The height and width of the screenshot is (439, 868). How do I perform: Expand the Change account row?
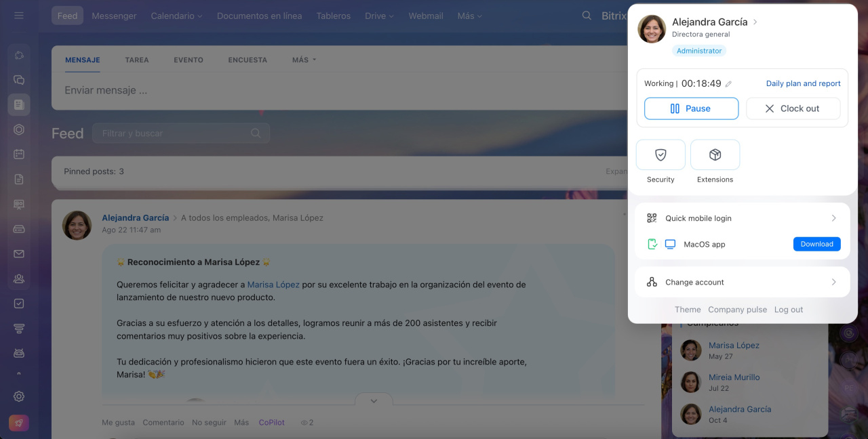click(742, 282)
